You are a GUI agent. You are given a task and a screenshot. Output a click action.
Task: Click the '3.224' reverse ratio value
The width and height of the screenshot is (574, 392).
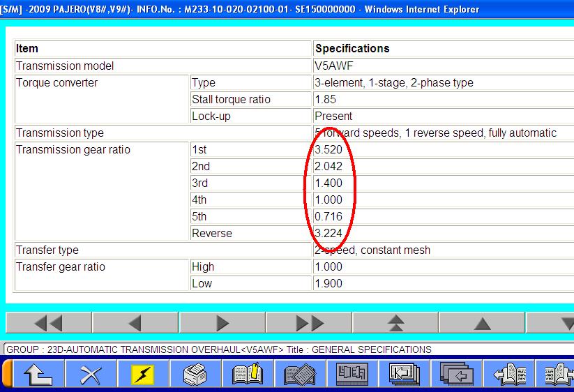328,233
